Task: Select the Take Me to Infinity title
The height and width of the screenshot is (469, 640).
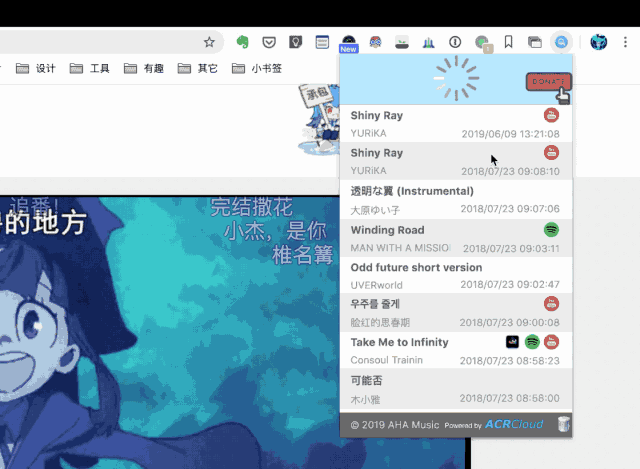Action: click(399, 342)
